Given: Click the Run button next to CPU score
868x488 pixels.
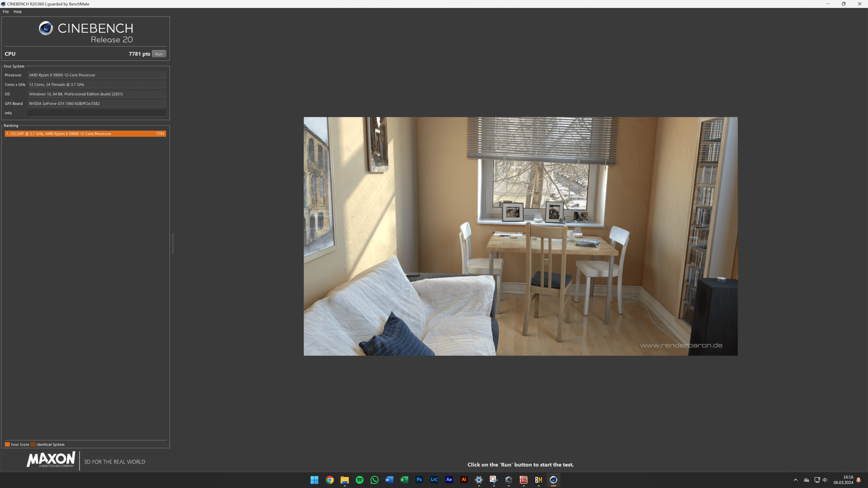Looking at the screenshot, I should click(159, 54).
